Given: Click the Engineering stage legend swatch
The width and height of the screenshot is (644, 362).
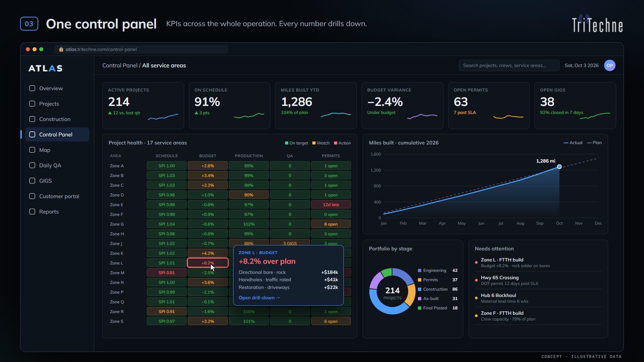Looking at the screenshot, I should (420, 270).
